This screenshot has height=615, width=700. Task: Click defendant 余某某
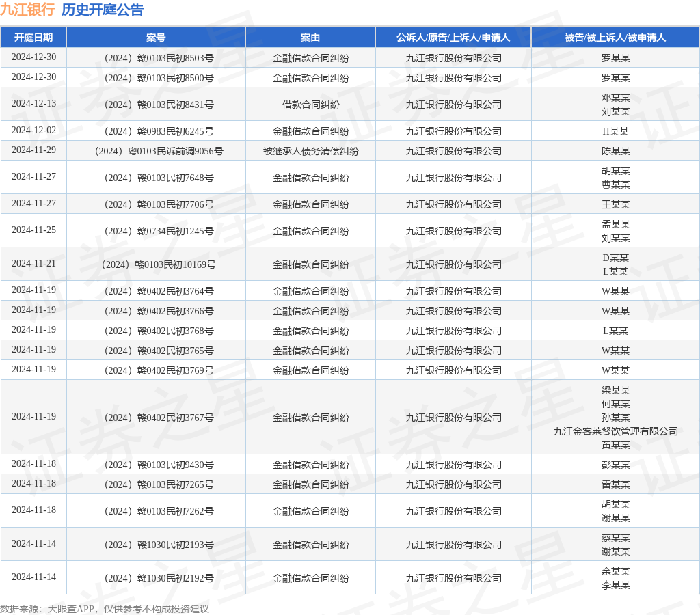pyautogui.click(x=616, y=571)
